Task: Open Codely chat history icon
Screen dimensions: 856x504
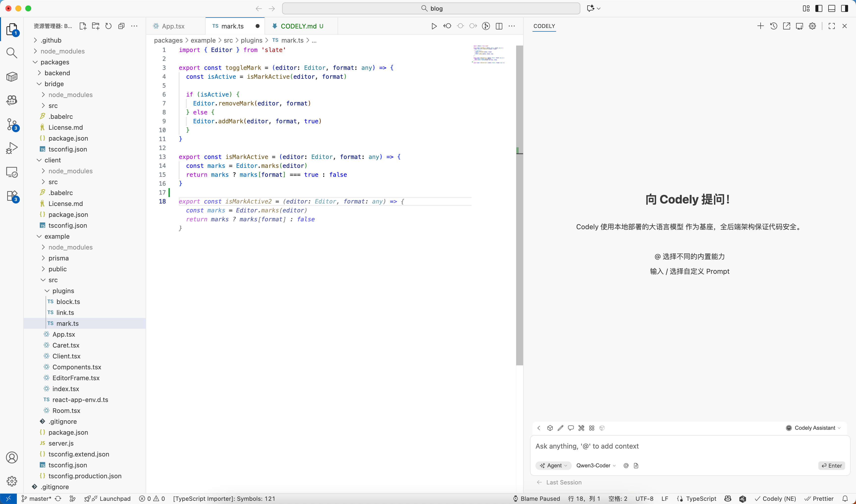Action: [774, 26]
